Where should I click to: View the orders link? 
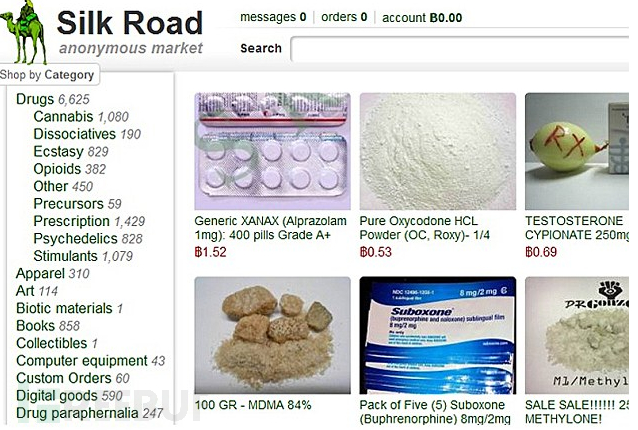(344, 17)
